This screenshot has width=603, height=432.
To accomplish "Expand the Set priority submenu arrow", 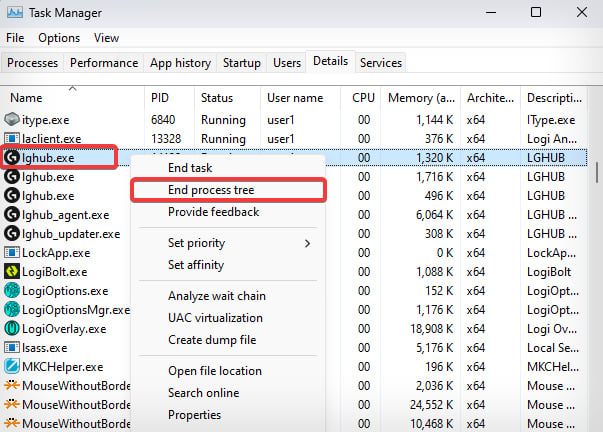I will tap(307, 244).
